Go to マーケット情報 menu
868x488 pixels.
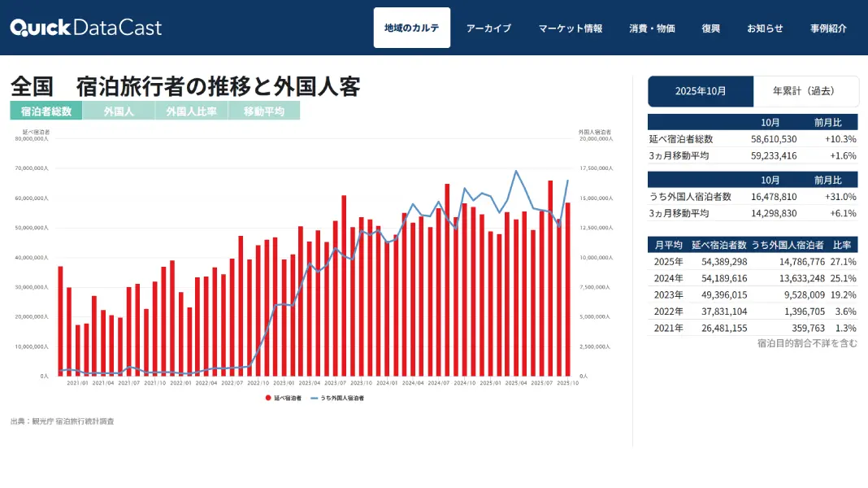571,28
